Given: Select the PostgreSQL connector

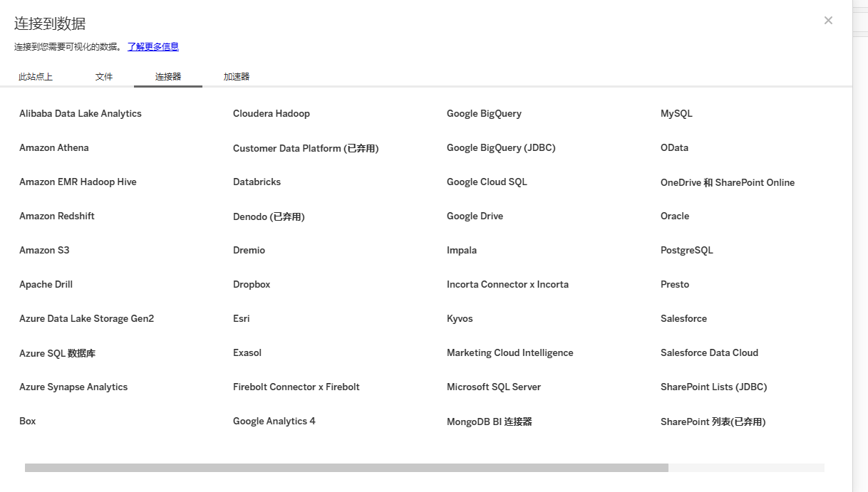Looking at the screenshot, I should 687,250.
